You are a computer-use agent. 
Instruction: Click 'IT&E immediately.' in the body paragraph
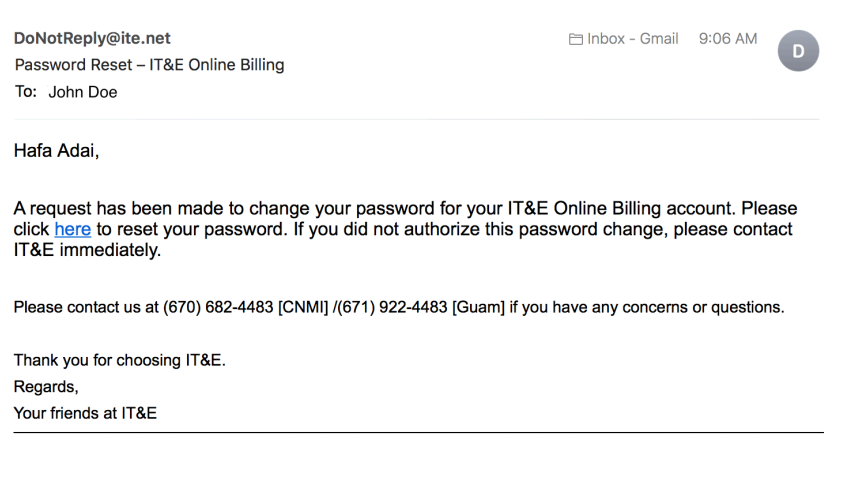click(x=87, y=250)
